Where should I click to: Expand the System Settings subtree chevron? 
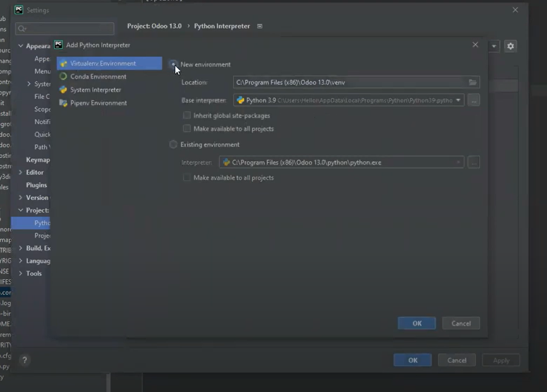click(29, 84)
